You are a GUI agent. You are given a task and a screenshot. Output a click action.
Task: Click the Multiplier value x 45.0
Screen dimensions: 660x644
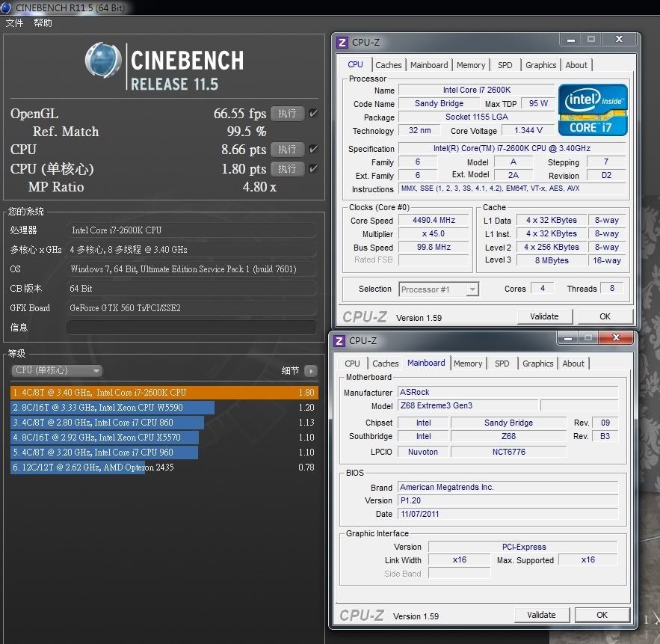pos(434,234)
